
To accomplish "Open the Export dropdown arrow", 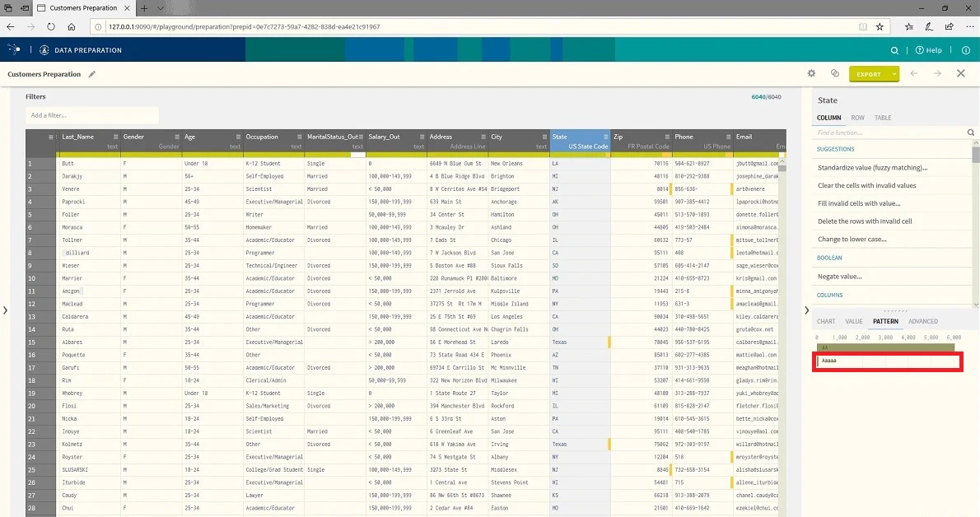I will (894, 74).
